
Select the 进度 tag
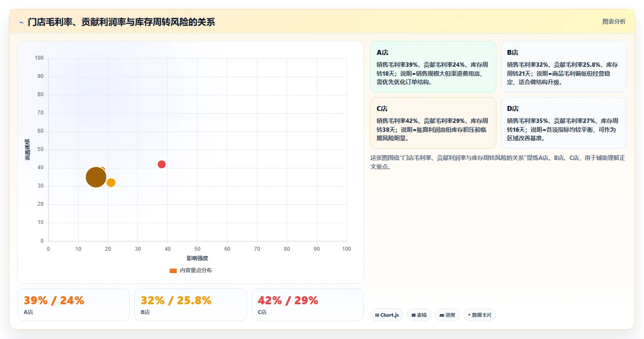(447, 315)
